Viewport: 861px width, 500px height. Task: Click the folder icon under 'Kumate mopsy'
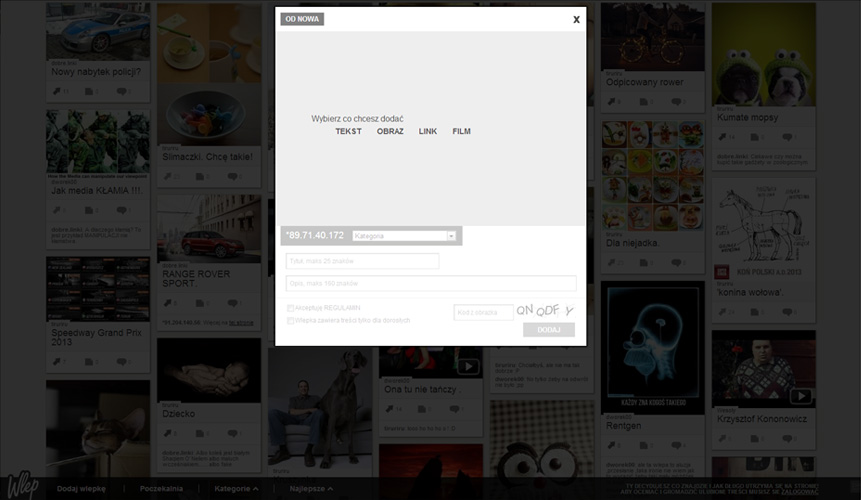[754, 137]
